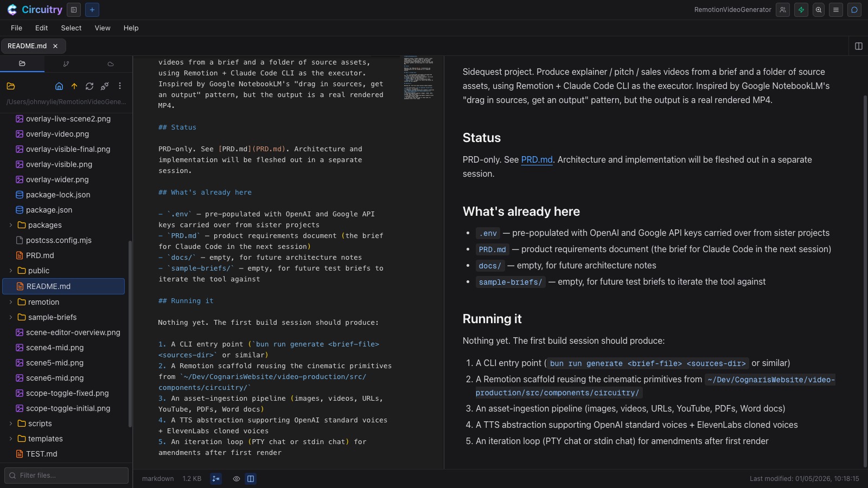Open the magnifier zoom search icon

pyautogui.click(x=819, y=10)
